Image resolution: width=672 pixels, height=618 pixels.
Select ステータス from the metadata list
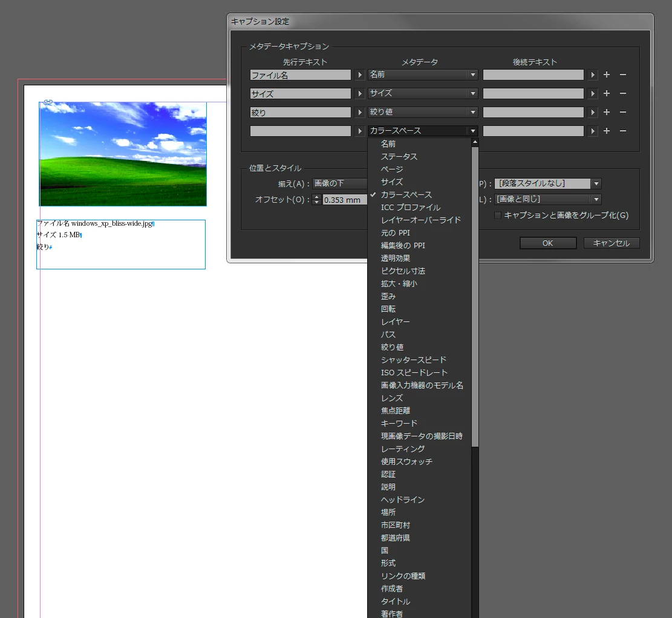[399, 157]
